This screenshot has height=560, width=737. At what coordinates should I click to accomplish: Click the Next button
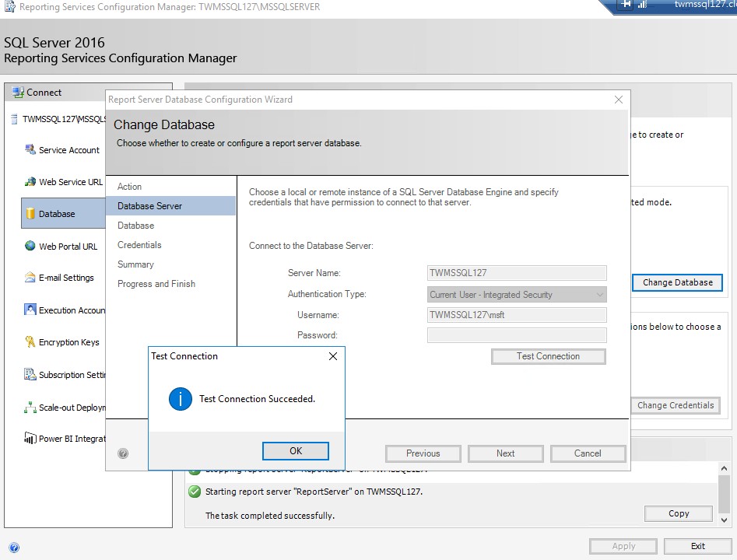tap(506, 453)
